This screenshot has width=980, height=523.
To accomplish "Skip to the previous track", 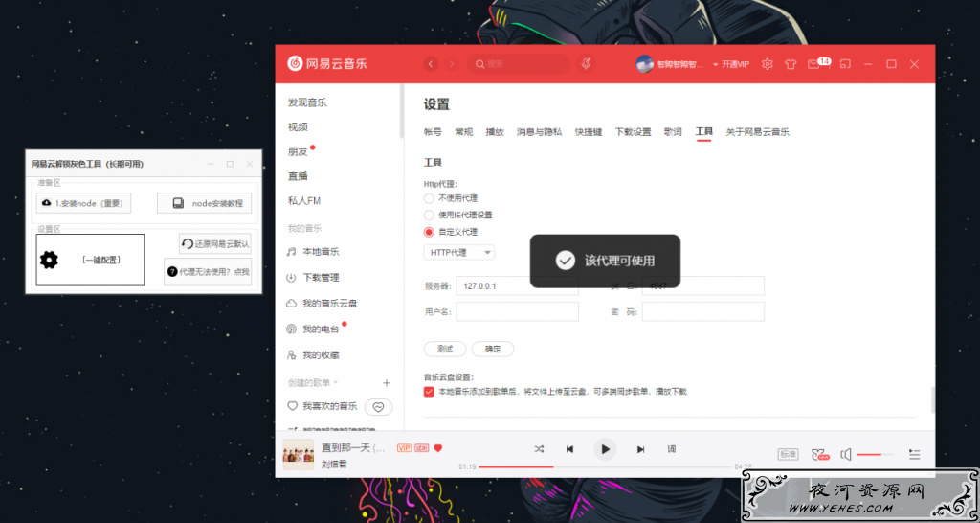I will 570,449.
